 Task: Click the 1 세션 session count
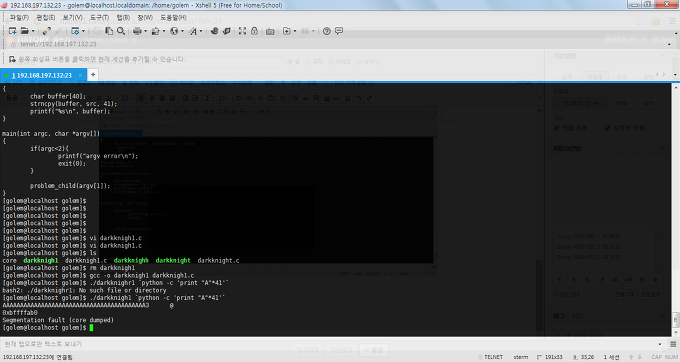tap(611, 357)
